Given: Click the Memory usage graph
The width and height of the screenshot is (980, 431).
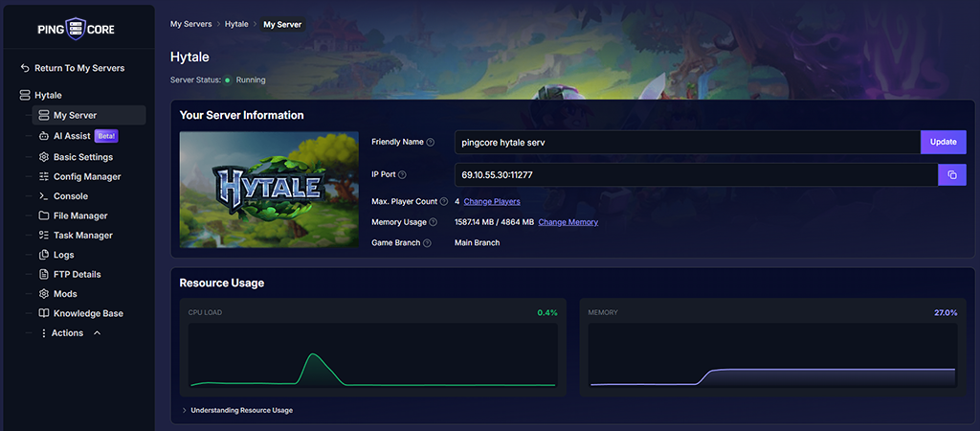Looking at the screenshot, I should click(x=772, y=355).
